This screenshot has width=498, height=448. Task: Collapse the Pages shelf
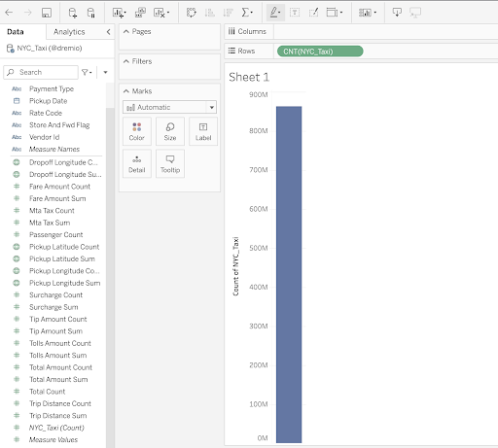tap(126, 31)
